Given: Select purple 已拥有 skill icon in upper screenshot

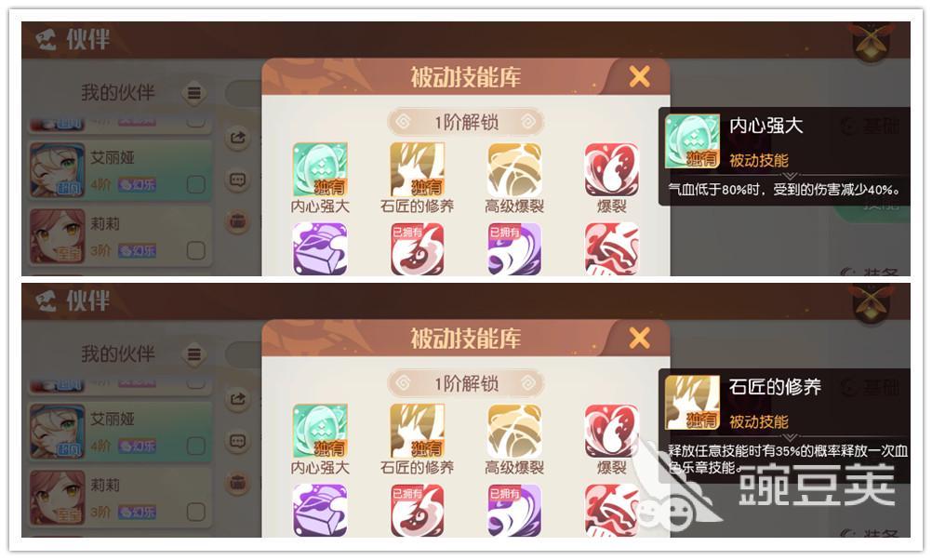Looking at the screenshot, I should tap(514, 248).
